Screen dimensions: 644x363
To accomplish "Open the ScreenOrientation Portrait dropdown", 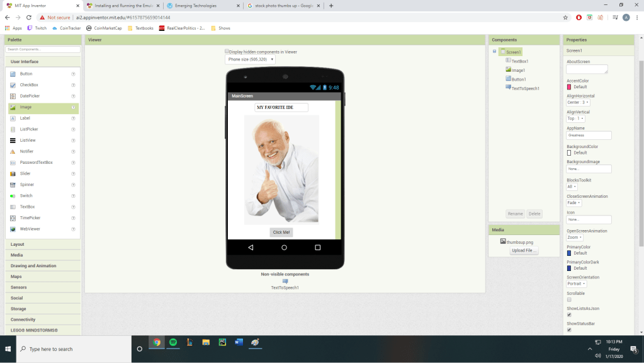I will click(577, 284).
